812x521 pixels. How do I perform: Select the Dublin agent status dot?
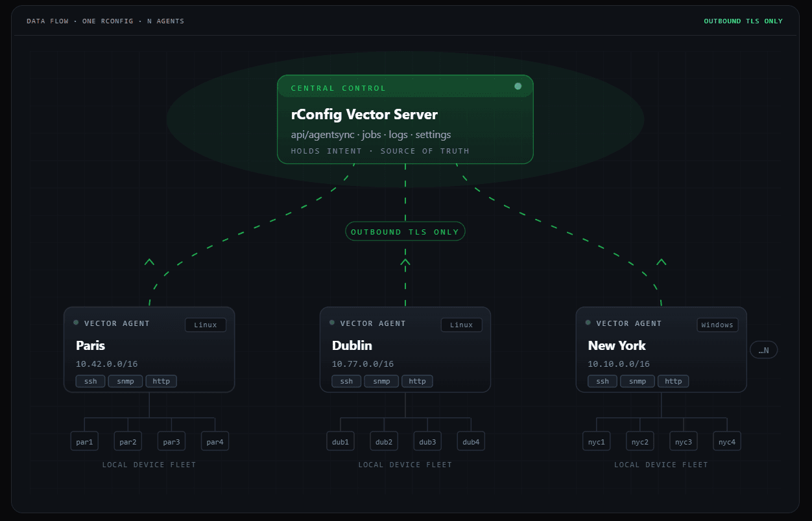[x=331, y=322]
